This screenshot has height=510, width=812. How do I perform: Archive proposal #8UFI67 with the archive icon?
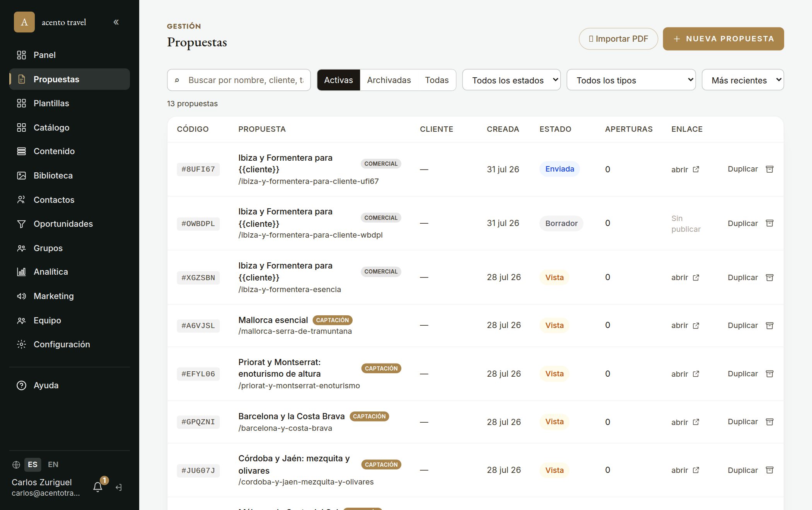769,169
